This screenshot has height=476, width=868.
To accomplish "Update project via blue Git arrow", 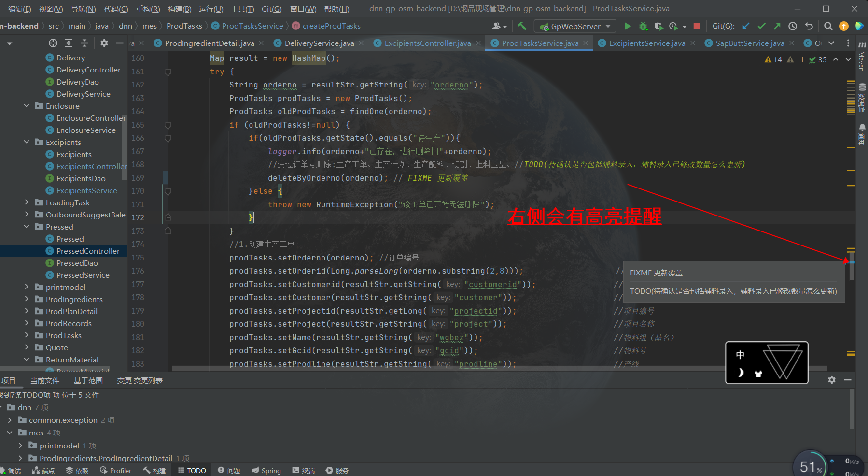I will coord(746,26).
